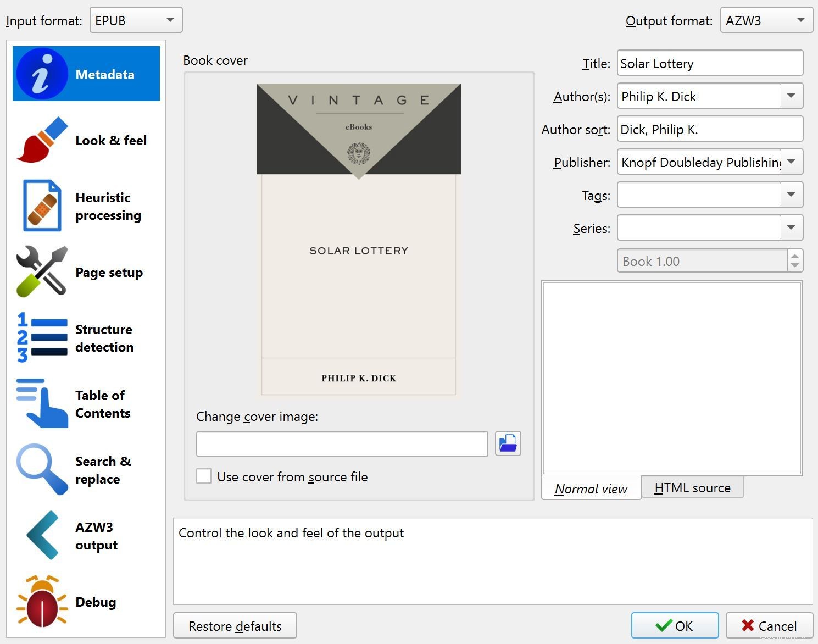Expand the Tags dropdown arrow

[x=792, y=195]
